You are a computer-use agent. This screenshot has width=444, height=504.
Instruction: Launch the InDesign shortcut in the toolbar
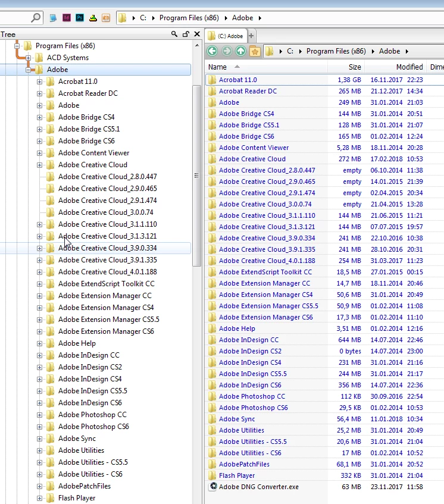coord(67,18)
